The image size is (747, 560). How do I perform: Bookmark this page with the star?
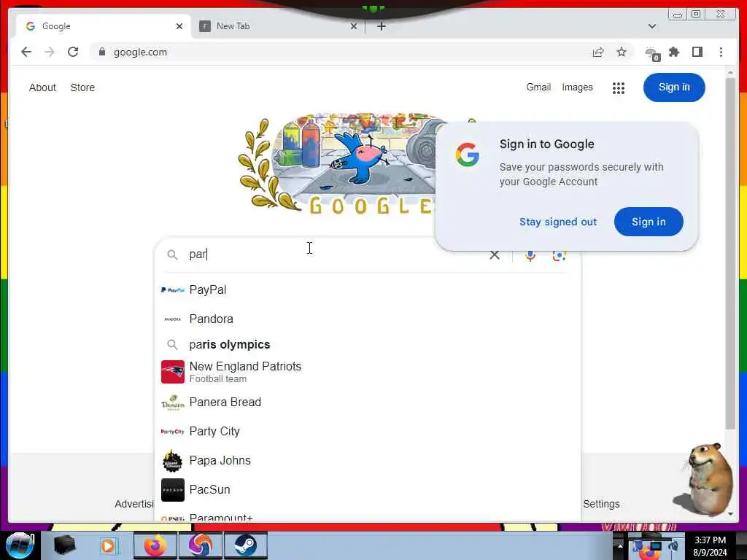coord(622,52)
